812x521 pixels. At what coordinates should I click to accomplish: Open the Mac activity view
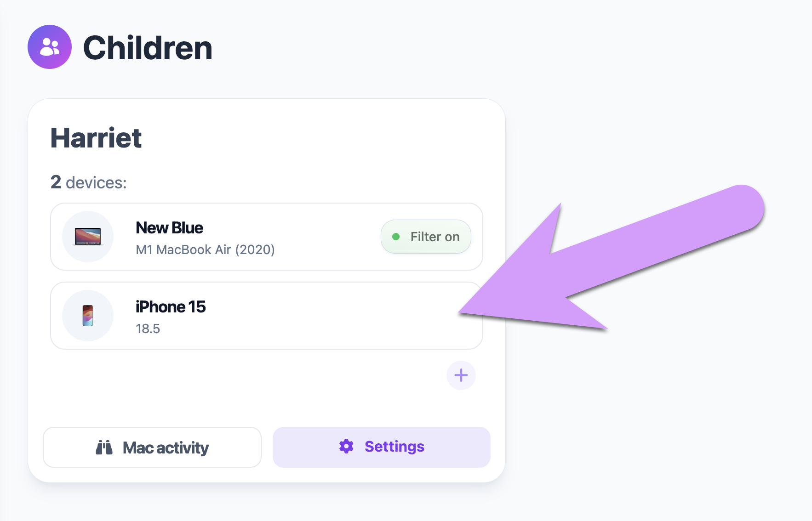click(x=152, y=447)
